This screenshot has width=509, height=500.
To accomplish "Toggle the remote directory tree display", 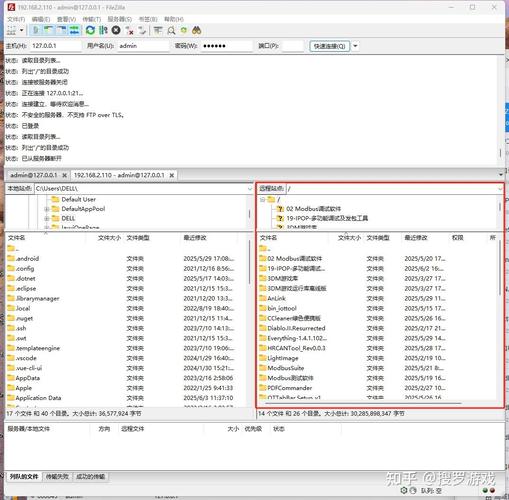I will coord(61,30).
